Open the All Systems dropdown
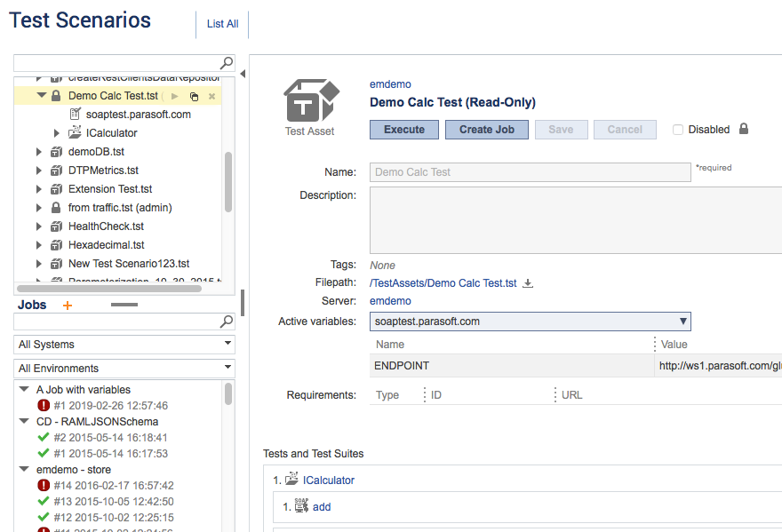The width and height of the screenshot is (782, 532). 124,345
